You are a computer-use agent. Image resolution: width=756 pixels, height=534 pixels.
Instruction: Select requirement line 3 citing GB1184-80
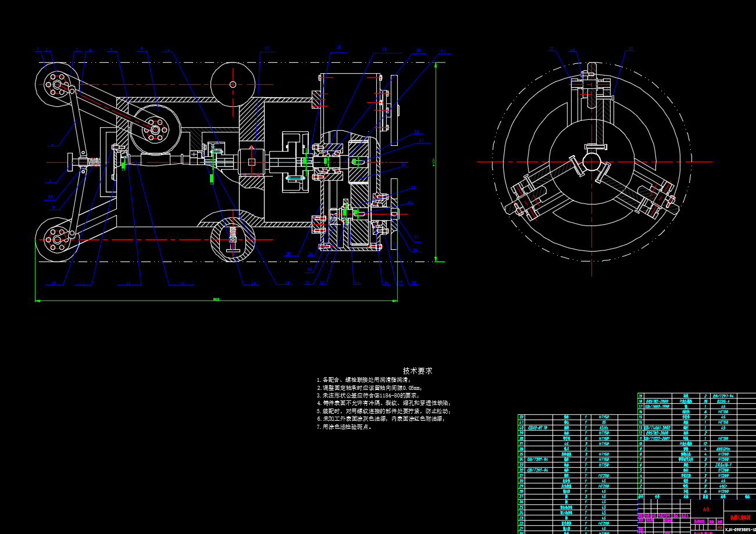[x=368, y=395]
